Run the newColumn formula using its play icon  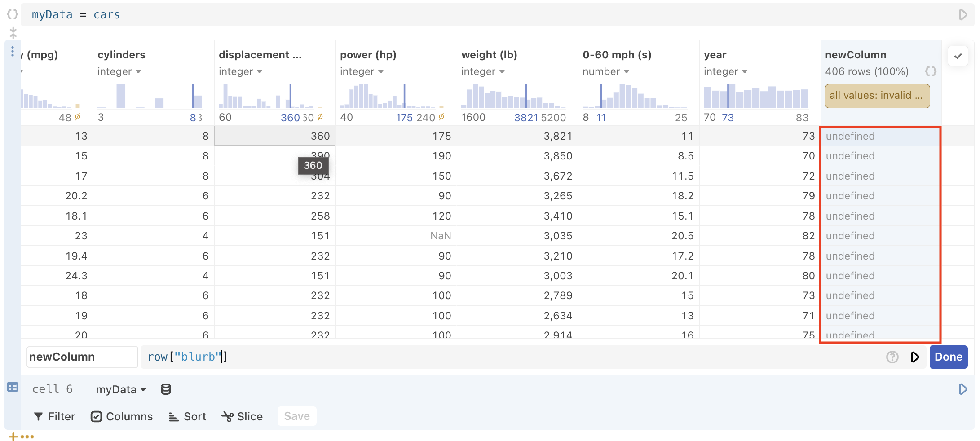[x=915, y=357]
